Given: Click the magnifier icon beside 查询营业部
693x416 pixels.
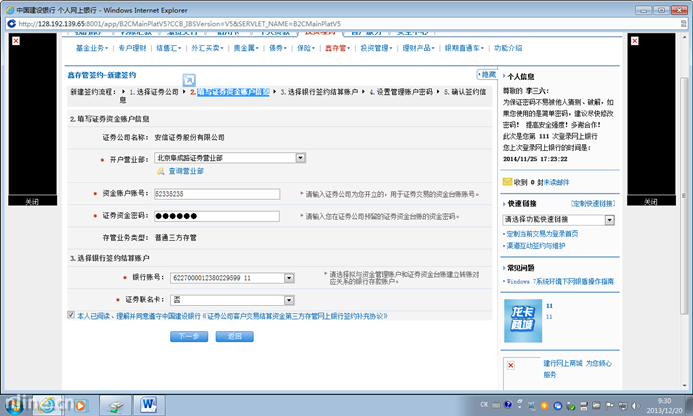Looking at the screenshot, I should coord(160,171).
